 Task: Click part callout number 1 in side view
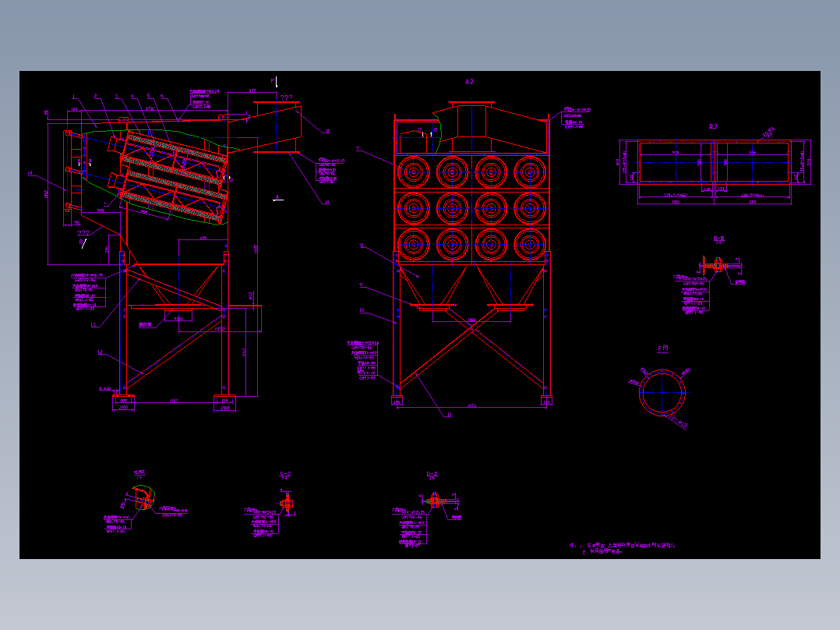tap(75, 97)
